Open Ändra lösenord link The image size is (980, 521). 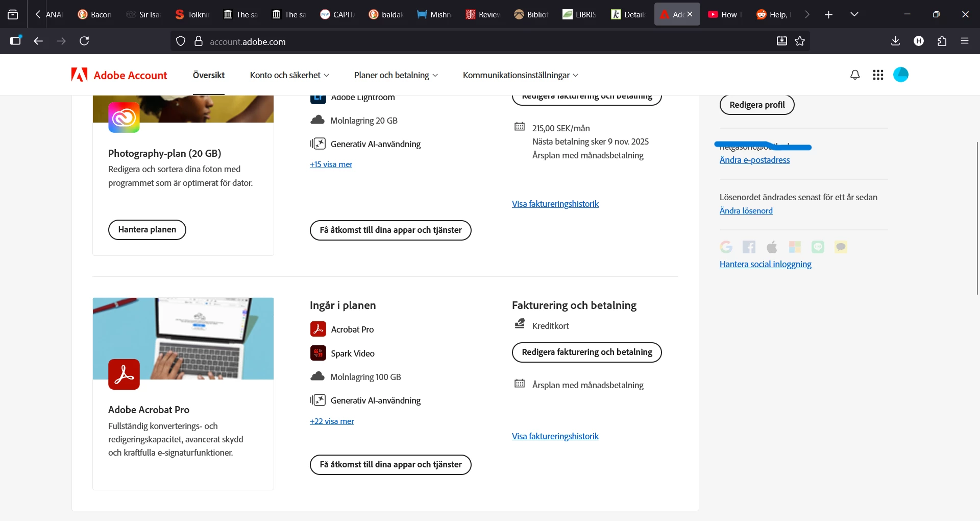coord(746,210)
